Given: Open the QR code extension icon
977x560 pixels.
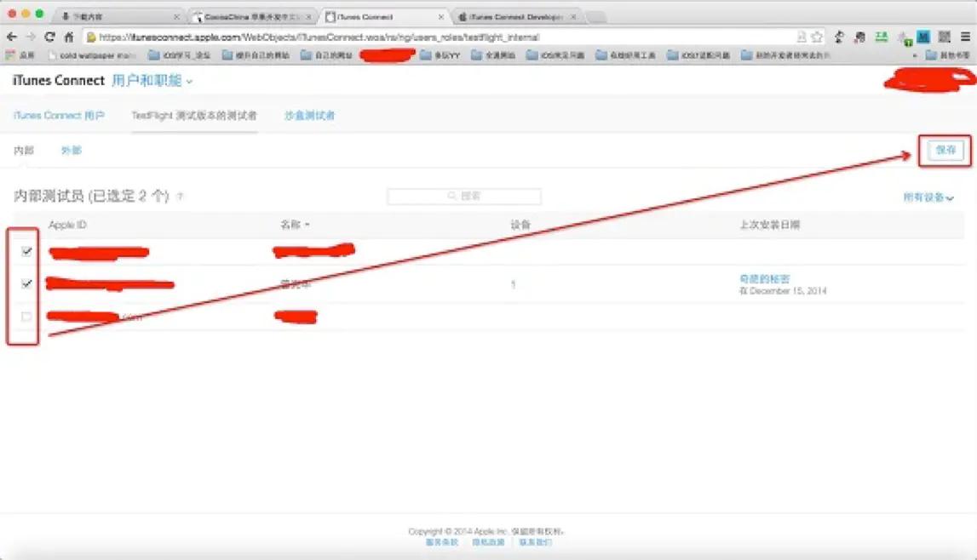Looking at the screenshot, I should [944, 37].
